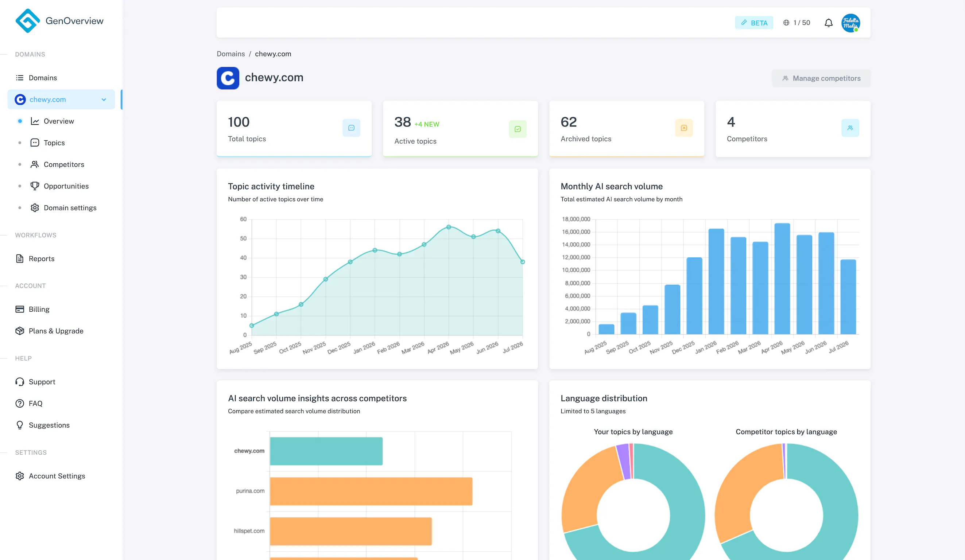
Task: Click the teal chewy.com competitor bar
Action: pyautogui.click(x=326, y=451)
